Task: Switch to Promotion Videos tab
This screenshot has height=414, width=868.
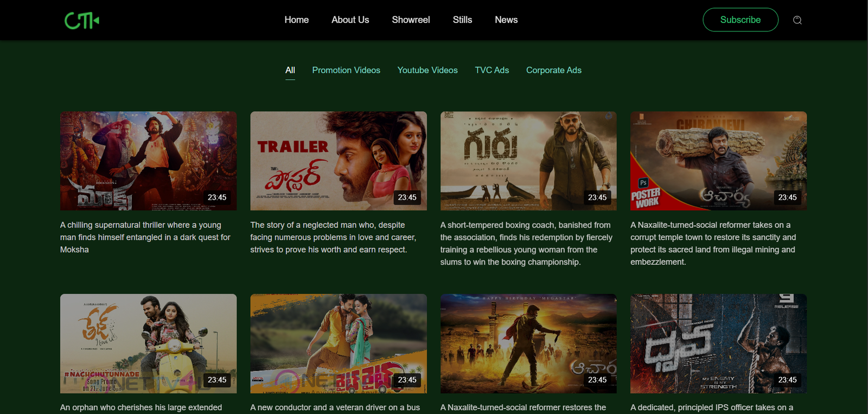Action: coord(346,70)
